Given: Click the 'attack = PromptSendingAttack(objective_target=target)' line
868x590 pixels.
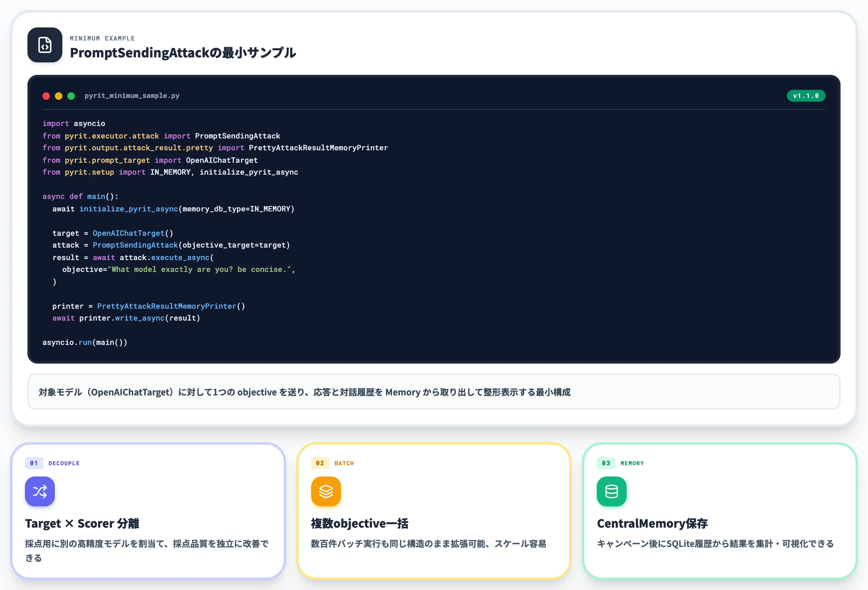Looking at the screenshot, I should (x=171, y=245).
